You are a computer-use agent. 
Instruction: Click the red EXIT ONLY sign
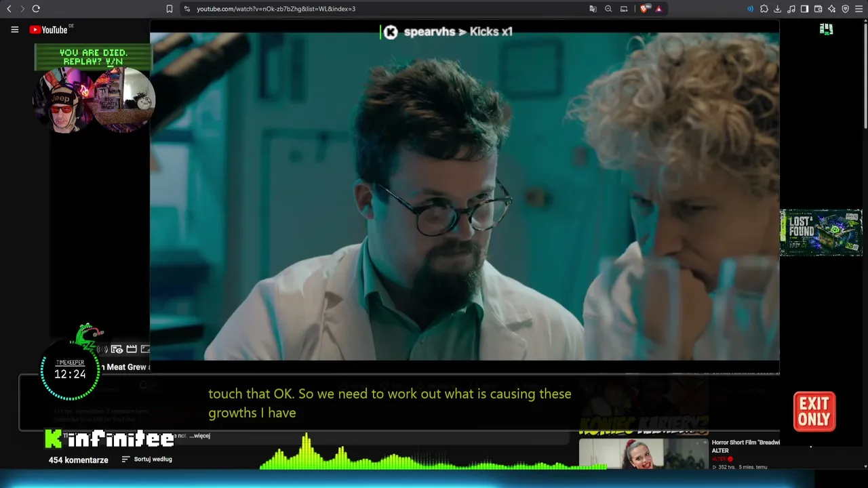pos(814,411)
